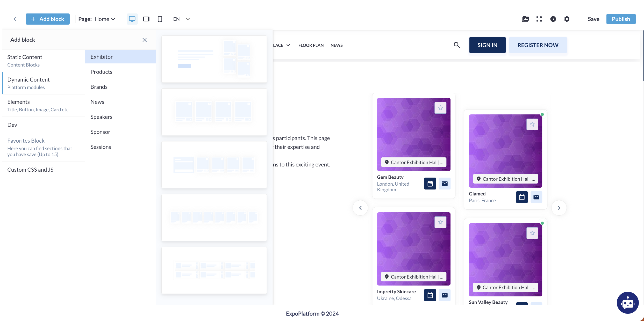Expand the marketplace nav chevron

tap(288, 45)
